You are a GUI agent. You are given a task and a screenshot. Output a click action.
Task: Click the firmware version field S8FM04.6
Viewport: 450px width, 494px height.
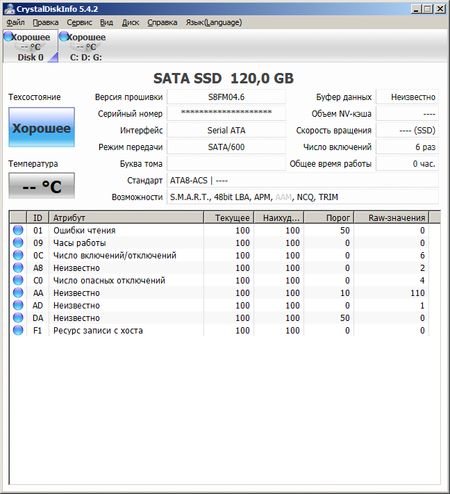click(226, 97)
